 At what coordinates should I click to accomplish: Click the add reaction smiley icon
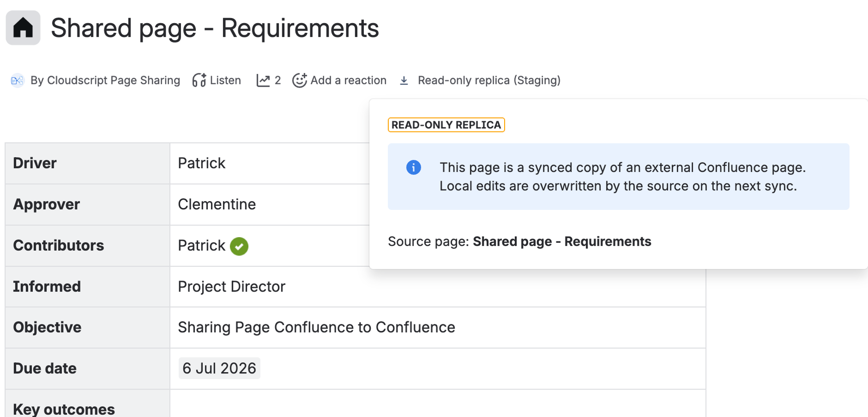(x=300, y=80)
